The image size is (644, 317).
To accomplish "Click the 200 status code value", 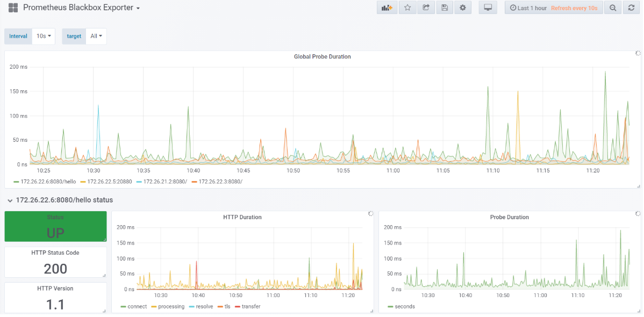I will [55, 269].
